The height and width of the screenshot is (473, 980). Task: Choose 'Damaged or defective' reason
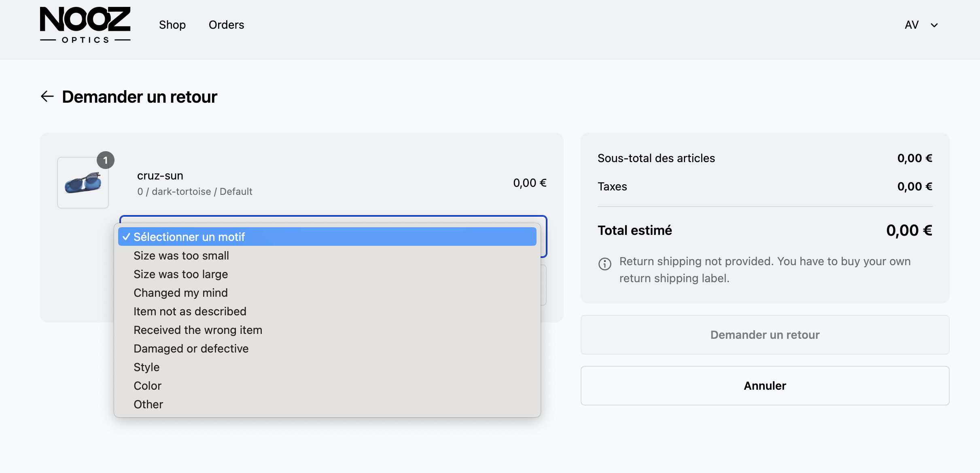[191, 348]
